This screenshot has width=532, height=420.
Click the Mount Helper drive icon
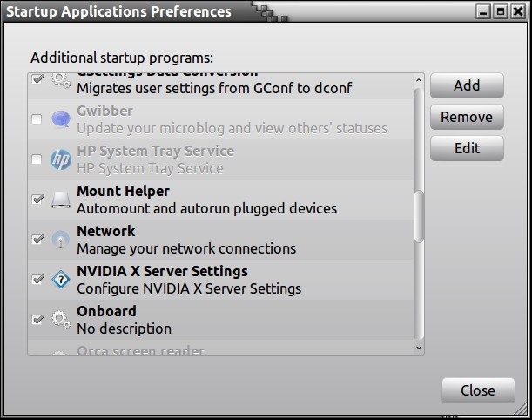click(x=60, y=200)
